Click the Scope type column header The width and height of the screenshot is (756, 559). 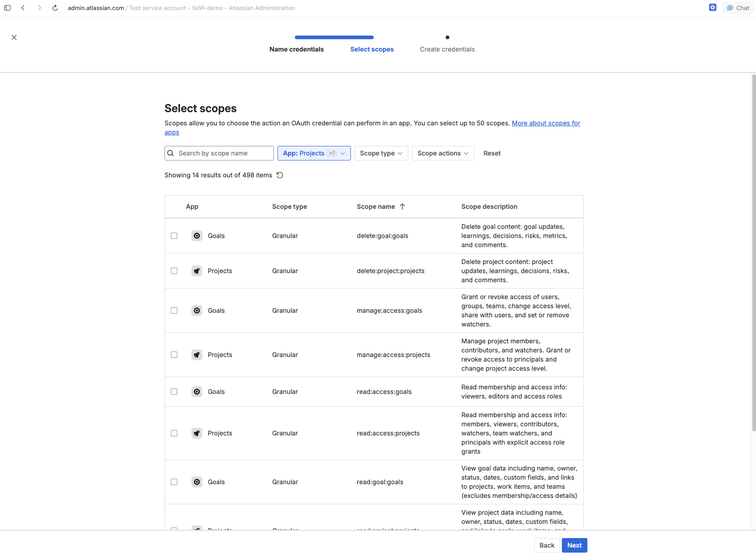pyautogui.click(x=289, y=207)
